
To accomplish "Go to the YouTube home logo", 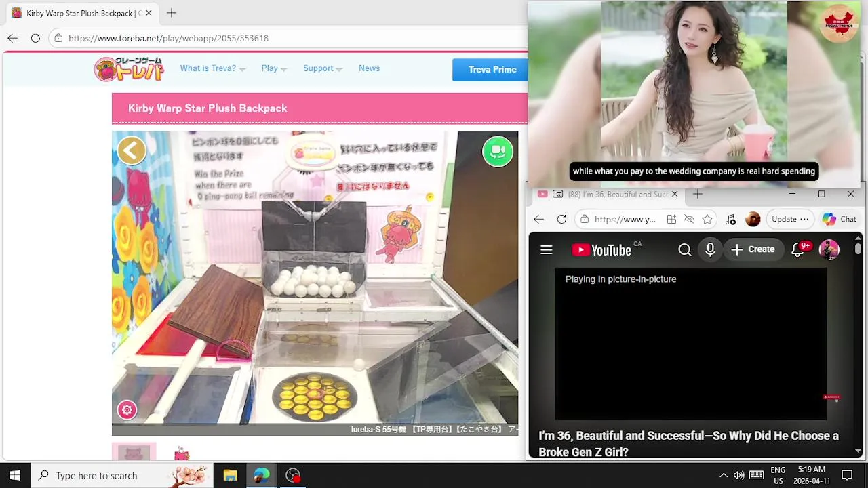I will [601, 250].
